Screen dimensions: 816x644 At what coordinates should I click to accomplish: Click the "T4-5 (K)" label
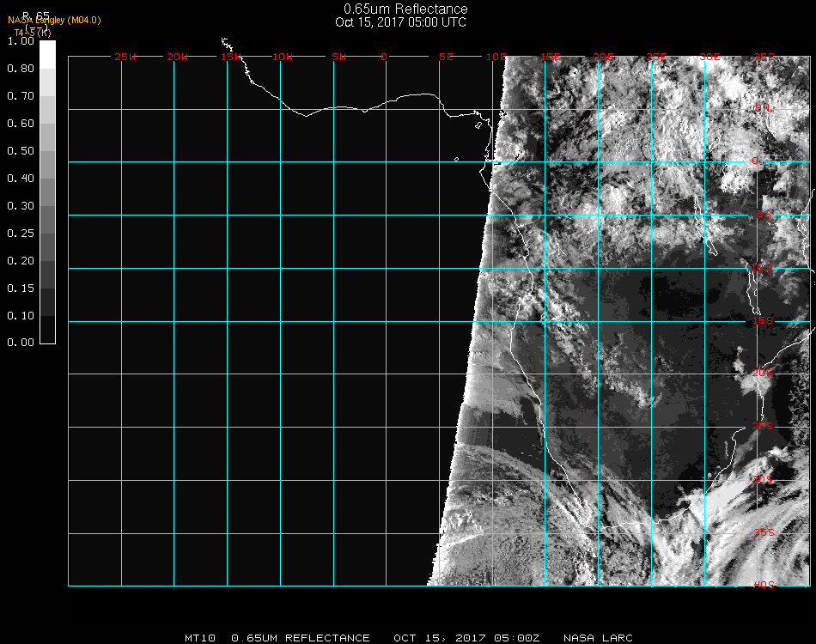point(33,33)
